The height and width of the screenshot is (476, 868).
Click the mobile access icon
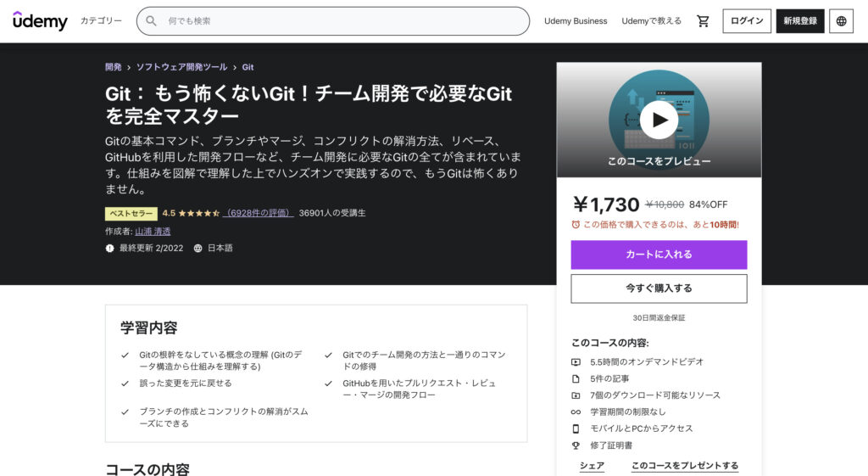pos(576,428)
